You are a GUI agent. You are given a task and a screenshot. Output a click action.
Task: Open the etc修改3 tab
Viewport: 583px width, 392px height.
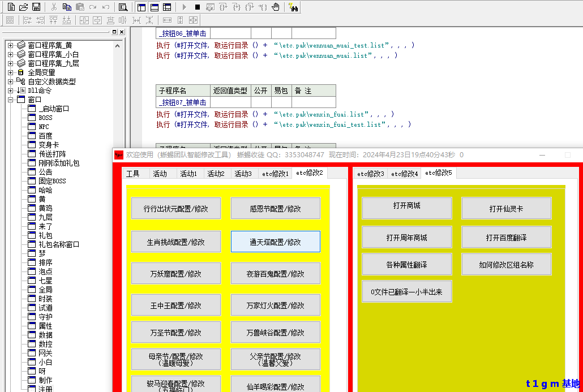(x=371, y=174)
